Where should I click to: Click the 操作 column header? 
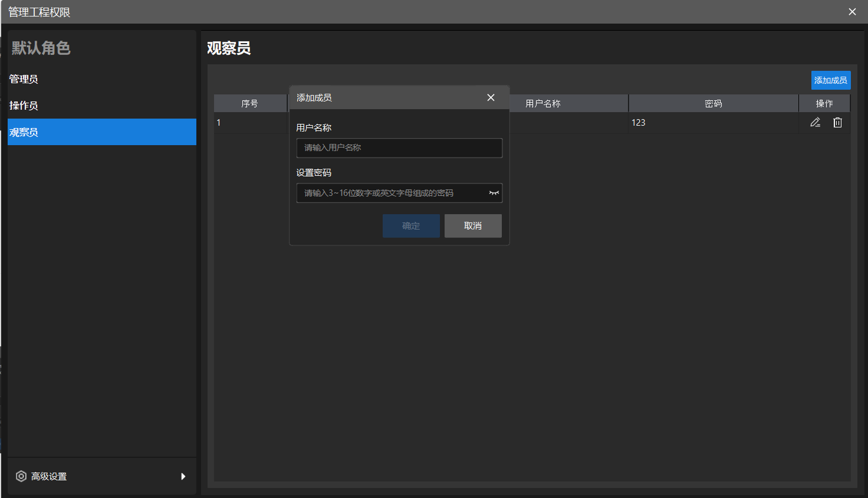[x=824, y=103]
